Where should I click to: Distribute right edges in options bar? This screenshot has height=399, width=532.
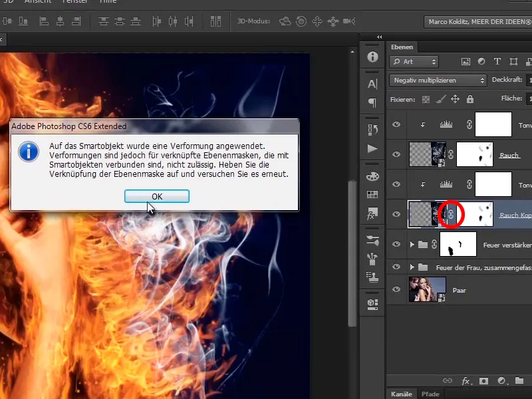189,21
